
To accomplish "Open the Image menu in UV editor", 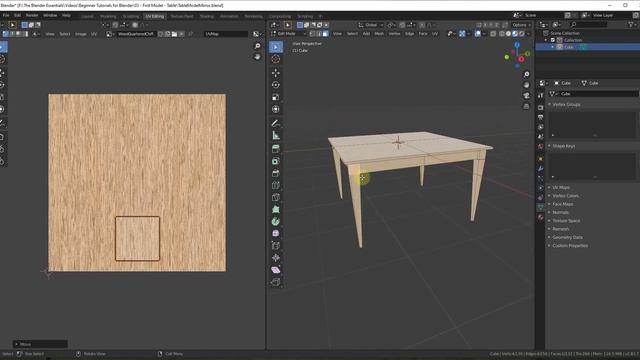I will 80,34.
